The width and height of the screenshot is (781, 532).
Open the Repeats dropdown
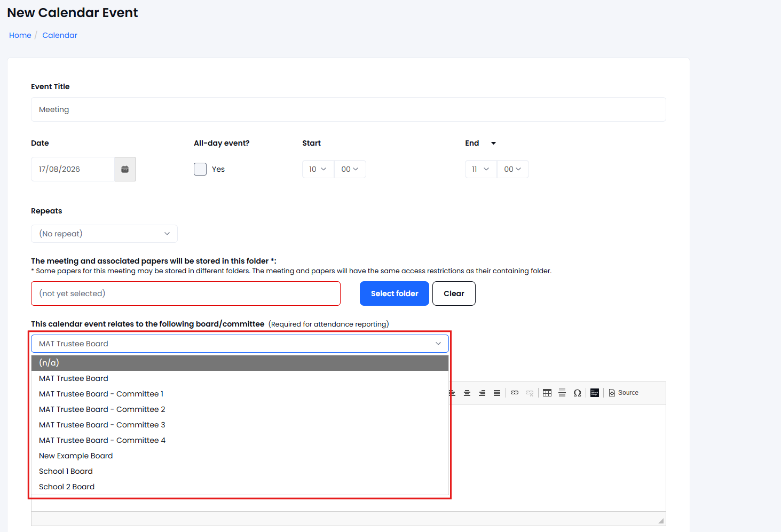(104, 234)
